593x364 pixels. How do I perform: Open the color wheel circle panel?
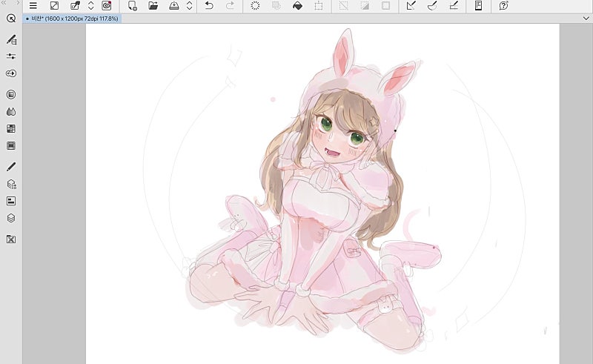[11, 95]
